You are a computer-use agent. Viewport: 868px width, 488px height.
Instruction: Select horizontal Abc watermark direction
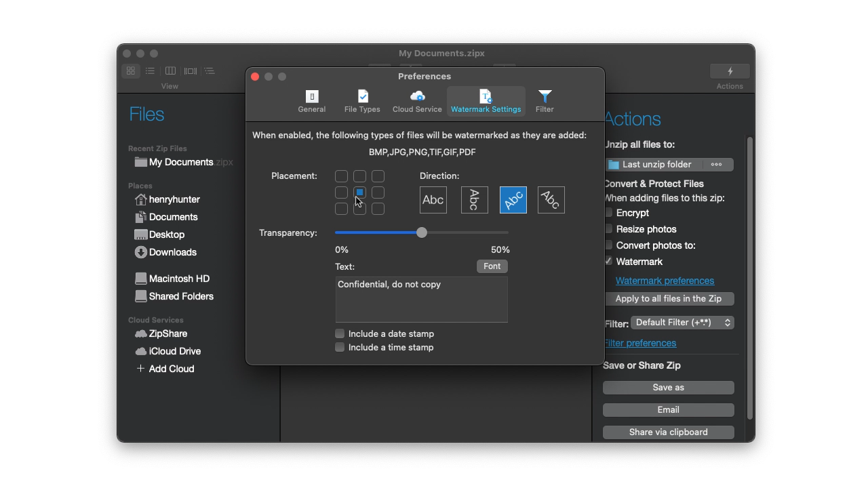433,200
